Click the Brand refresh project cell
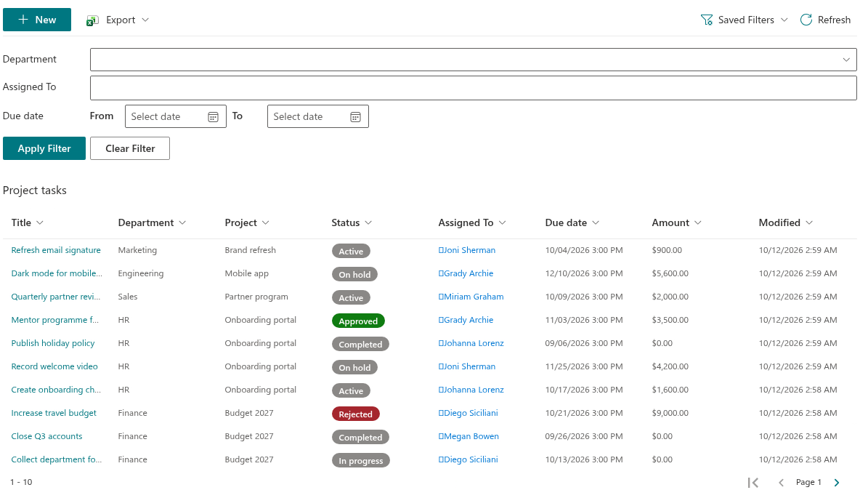This screenshot has height=498, width=868. coord(250,250)
